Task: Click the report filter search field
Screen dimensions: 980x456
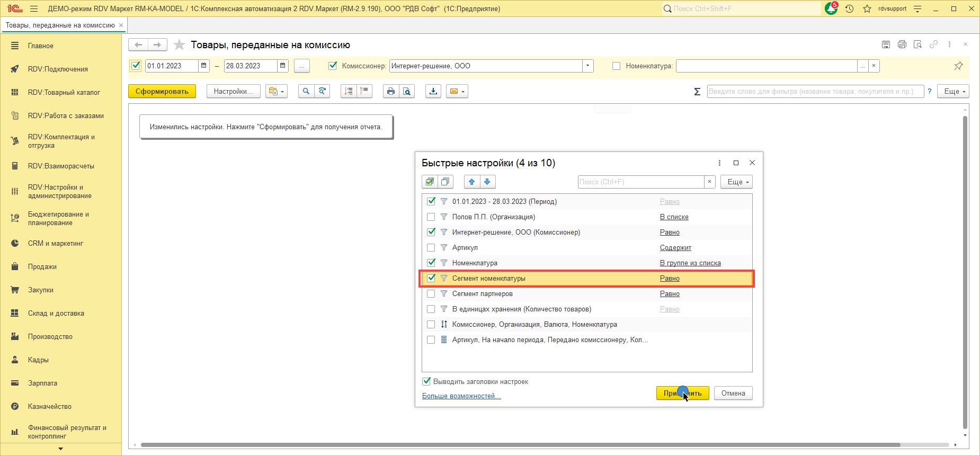Action: pyautogui.click(x=815, y=92)
